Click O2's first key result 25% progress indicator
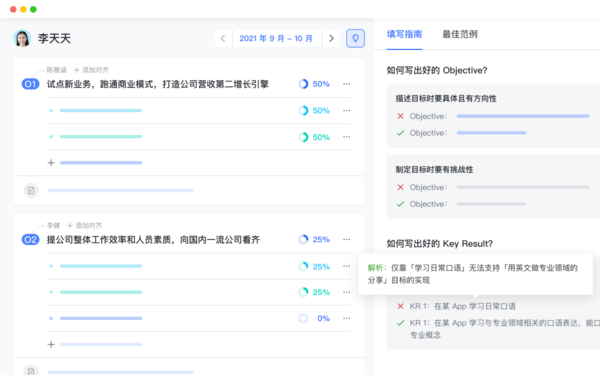The image size is (600, 375). (x=314, y=266)
